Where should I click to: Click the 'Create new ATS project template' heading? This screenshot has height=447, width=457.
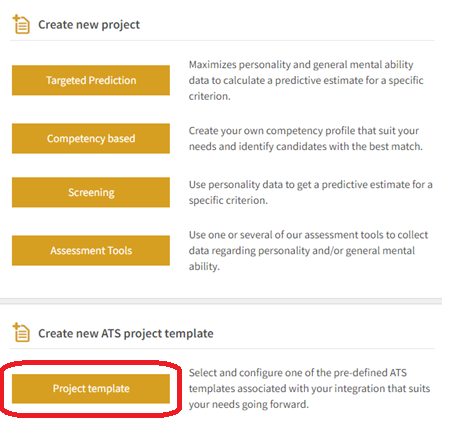tap(126, 334)
